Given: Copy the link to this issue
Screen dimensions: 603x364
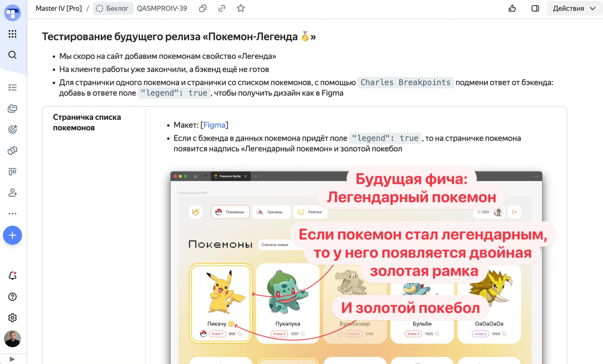Looking at the screenshot, I should (222, 8).
